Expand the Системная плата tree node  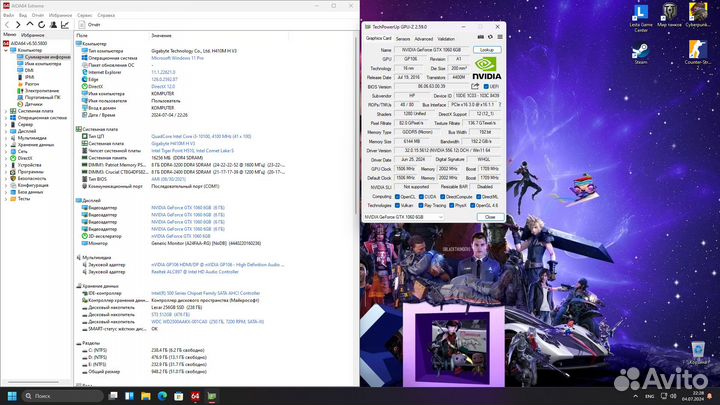6,111
